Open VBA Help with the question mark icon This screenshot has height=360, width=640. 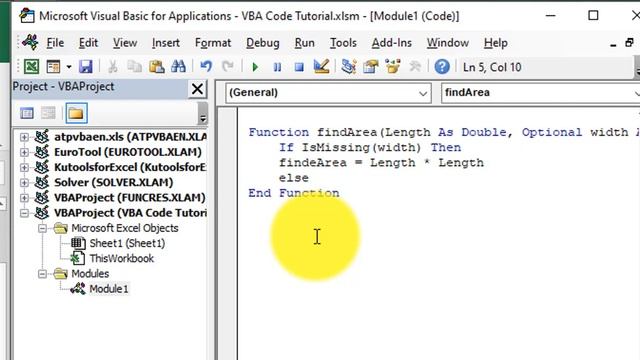(x=442, y=67)
